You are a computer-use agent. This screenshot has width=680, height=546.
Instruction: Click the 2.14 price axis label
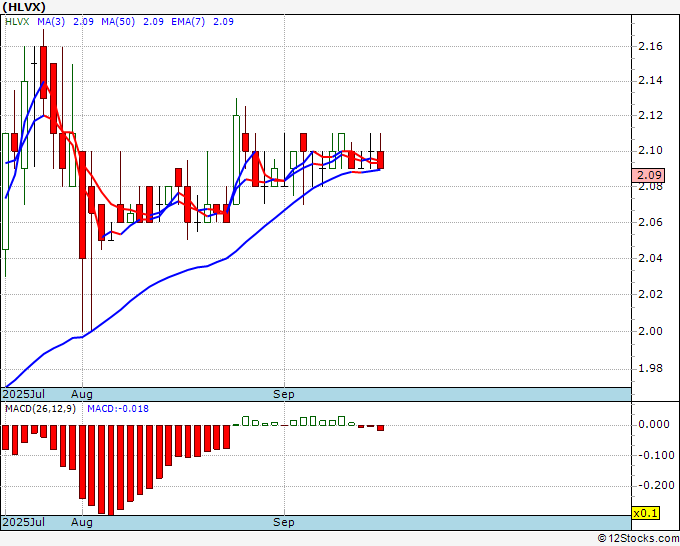click(x=651, y=81)
